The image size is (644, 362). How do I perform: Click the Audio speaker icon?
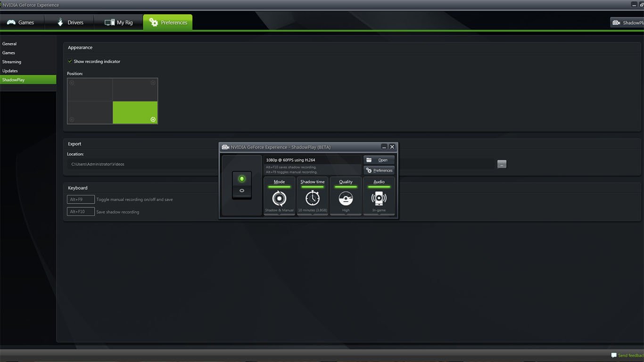[x=379, y=198]
